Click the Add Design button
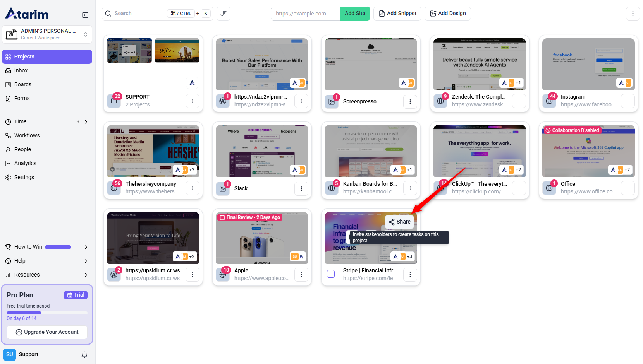The image size is (643, 364). tap(448, 13)
